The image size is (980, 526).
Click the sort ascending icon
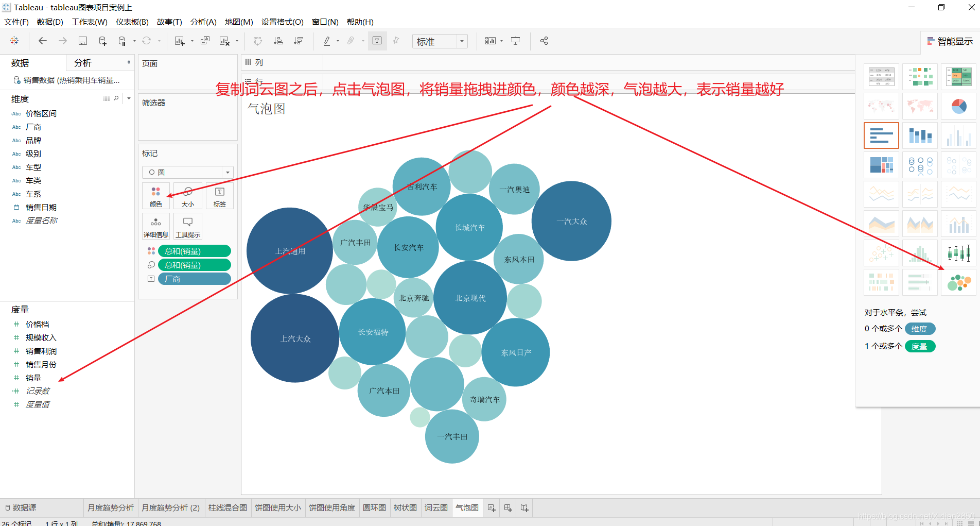point(278,41)
